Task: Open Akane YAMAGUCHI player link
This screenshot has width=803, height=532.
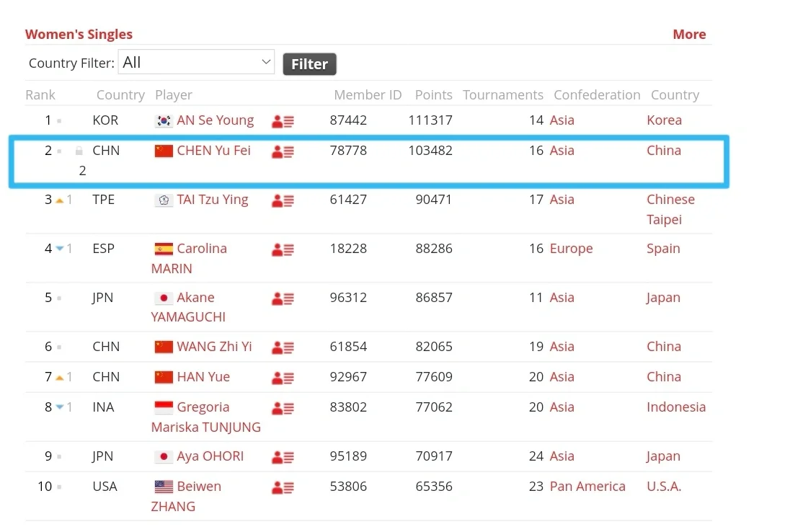Action: pyautogui.click(x=188, y=307)
